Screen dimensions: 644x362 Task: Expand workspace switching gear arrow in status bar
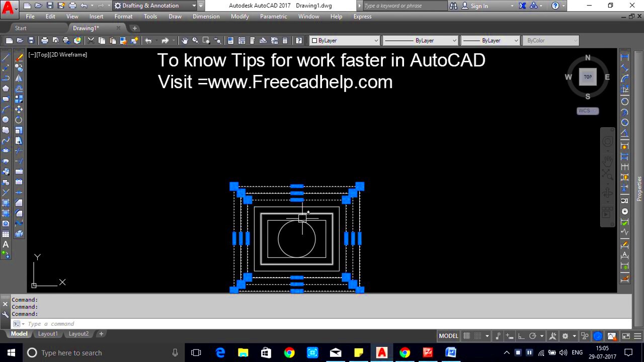click(574, 336)
